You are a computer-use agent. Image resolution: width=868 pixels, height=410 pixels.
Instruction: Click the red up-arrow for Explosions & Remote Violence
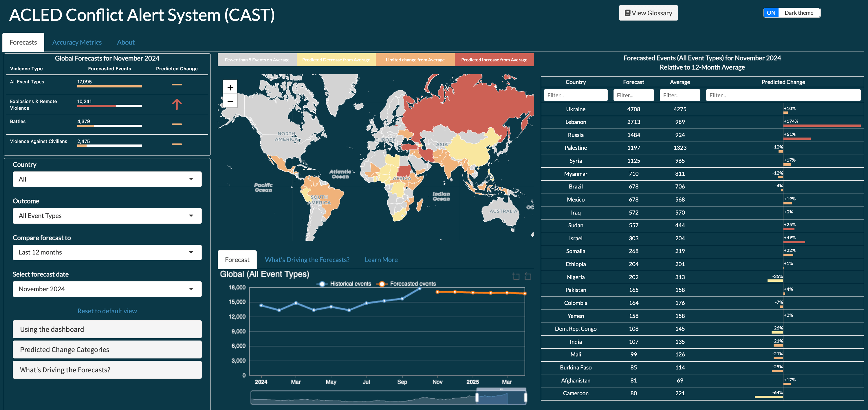click(x=177, y=105)
